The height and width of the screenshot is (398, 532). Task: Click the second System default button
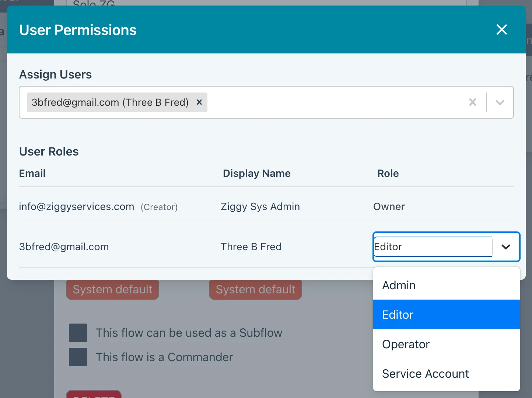(x=255, y=290)
